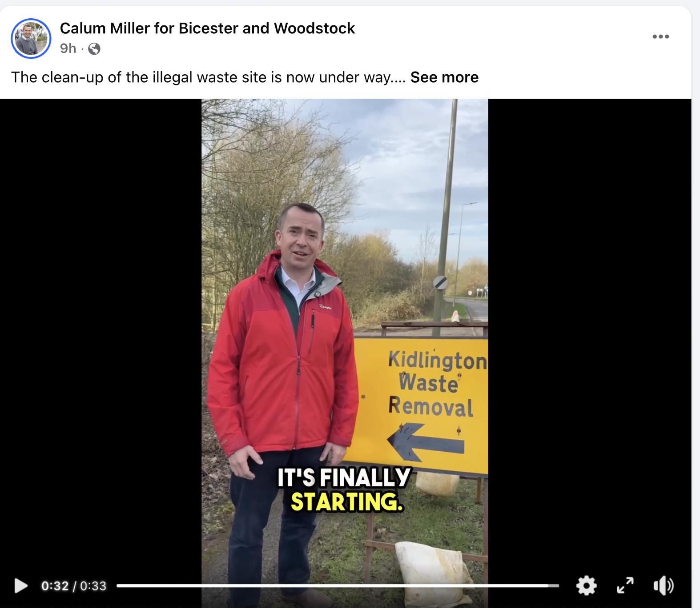Open Calum Miller for Bicester and Woodstock page
Screen dimensions: 700x610
coord(207,28)
